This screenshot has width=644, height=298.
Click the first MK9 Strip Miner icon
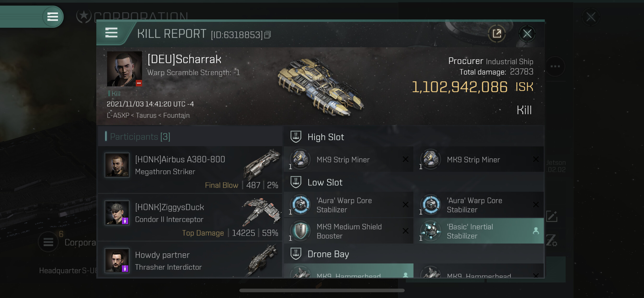(x=300, y=159)
